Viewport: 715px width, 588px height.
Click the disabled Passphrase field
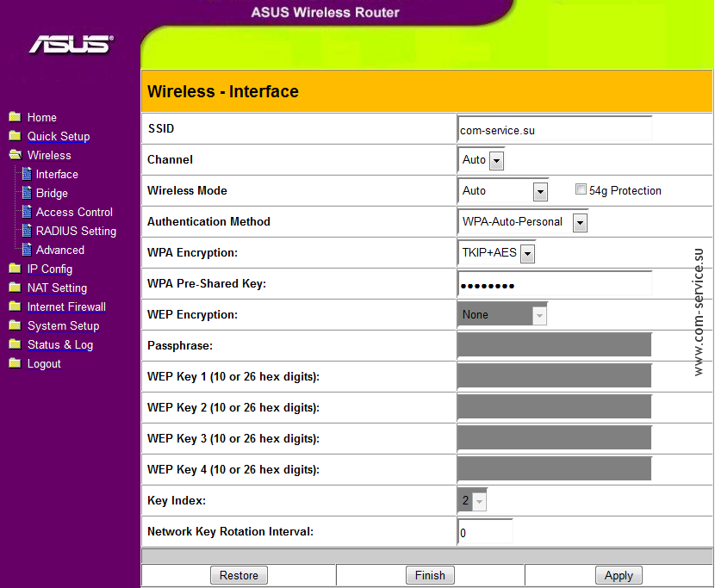555,344
